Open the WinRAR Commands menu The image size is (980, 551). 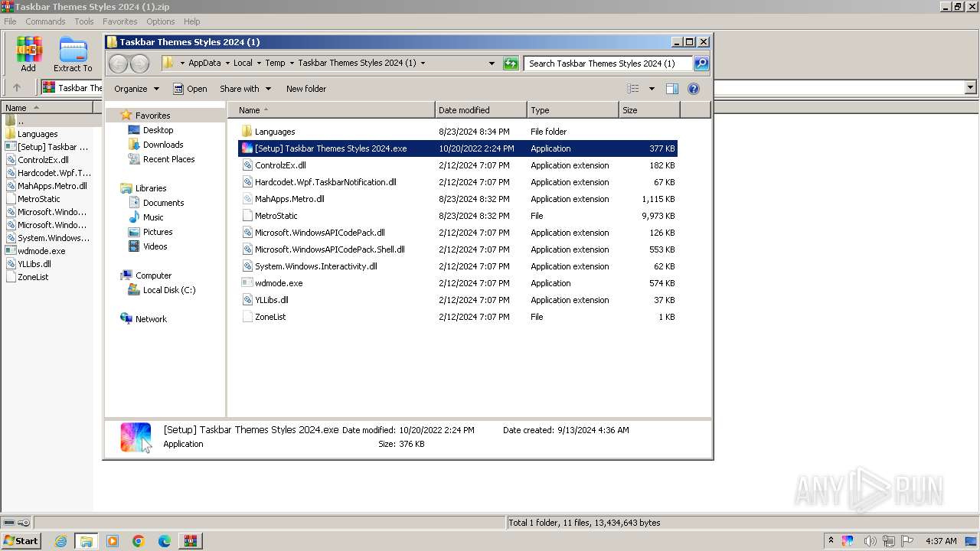(x=45, y=21)
